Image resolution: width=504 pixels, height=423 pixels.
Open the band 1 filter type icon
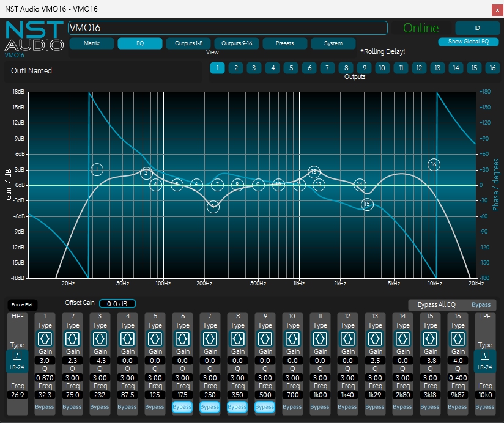[x=45, y=339]
